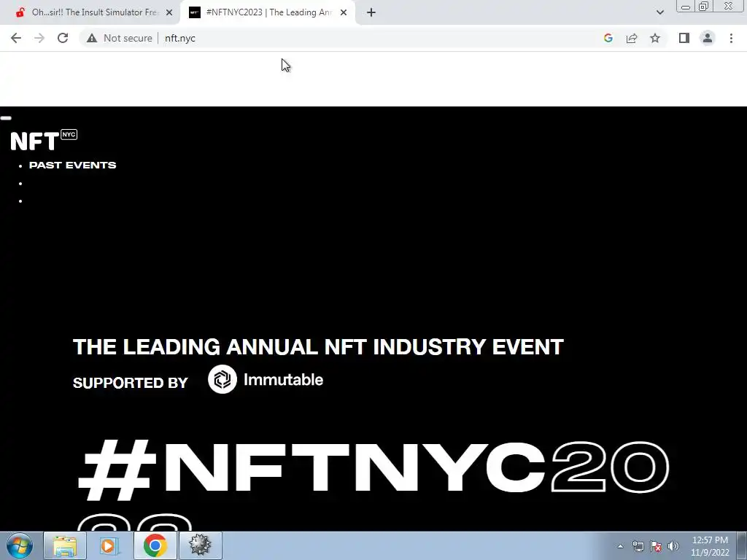Open Windows Explorer from the taskbar
Viewport: 747px width, 560px height.
65,545
